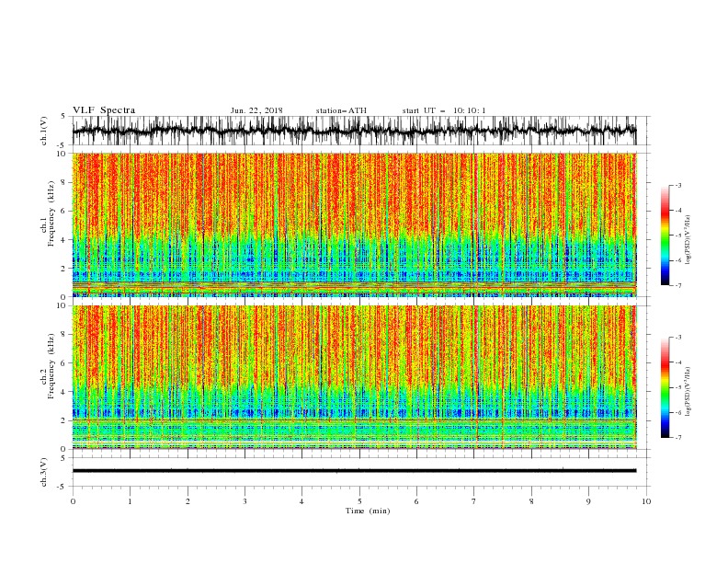Click the "0" tick on the time axis
728x563 pixels.
click(x=73, y=501)
